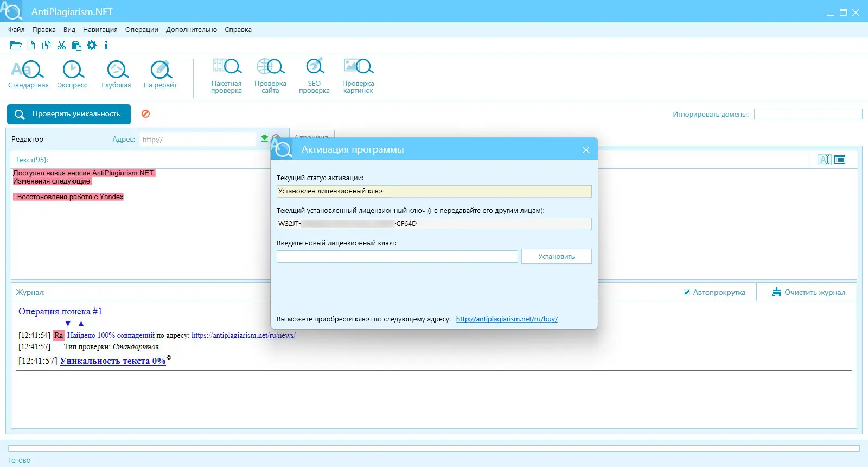Click the list view icon in editor header
The width and height of the screenshot is (868, 467).
click(840, 160)
